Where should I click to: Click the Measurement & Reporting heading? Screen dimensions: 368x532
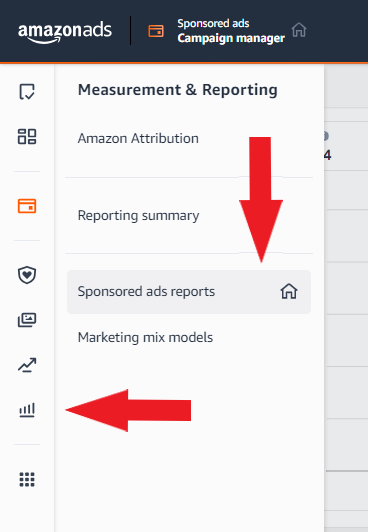coord(178,90)
